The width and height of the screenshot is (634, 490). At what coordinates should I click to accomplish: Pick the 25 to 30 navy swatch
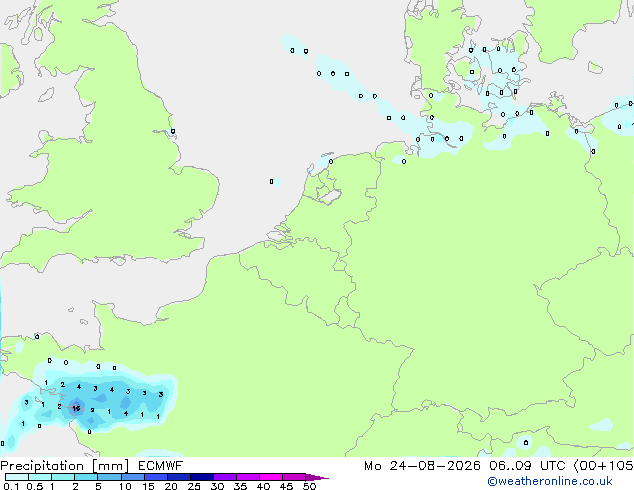(x=202, y=477)
